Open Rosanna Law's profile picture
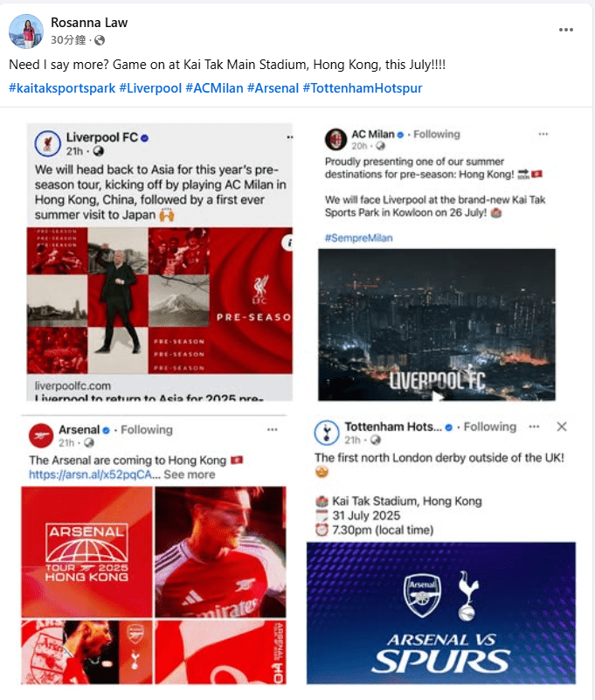Screen dimensions: 595x700 coord(26,31)
